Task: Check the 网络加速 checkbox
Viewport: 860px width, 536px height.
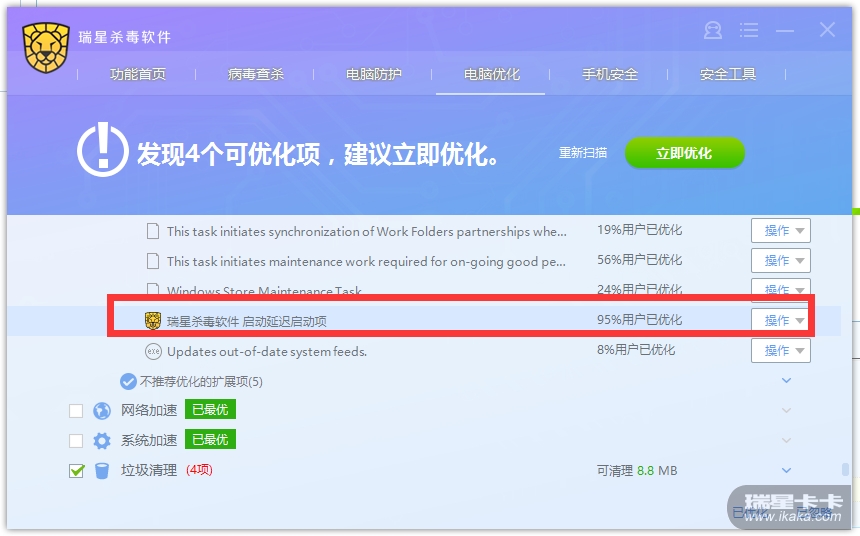Action: tap(76, 411)
